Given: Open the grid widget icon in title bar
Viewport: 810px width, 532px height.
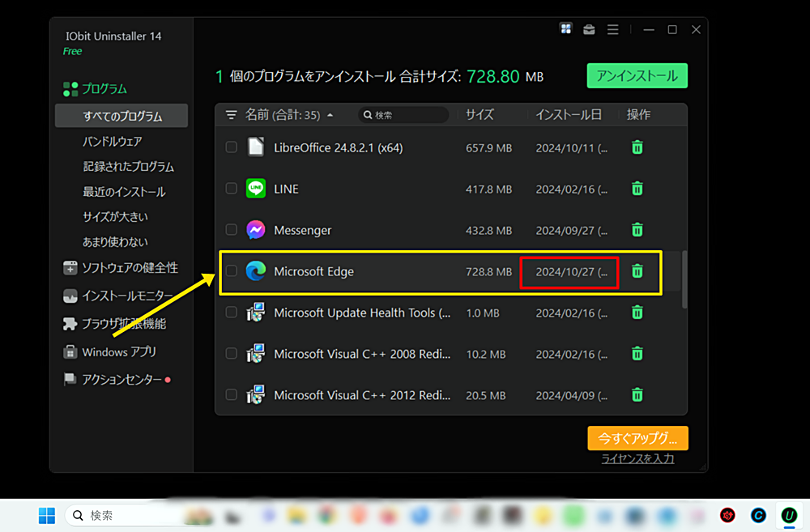Looking at the screenshot, I should point(565,29).
